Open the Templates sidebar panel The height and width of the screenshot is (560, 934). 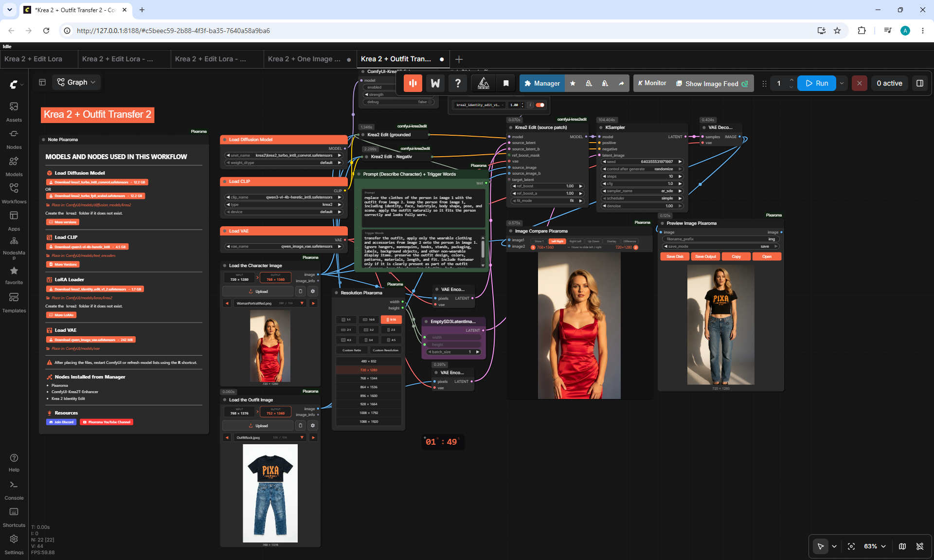click(14, 303)
